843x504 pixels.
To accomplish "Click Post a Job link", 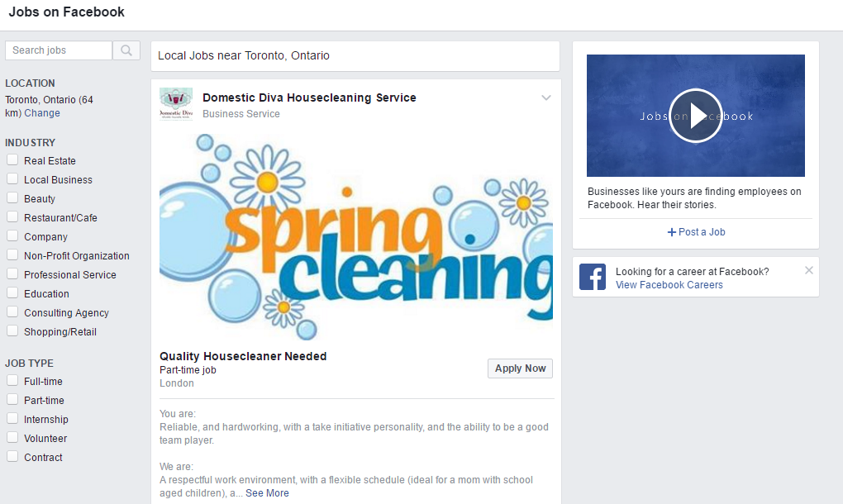I will 696,232.
